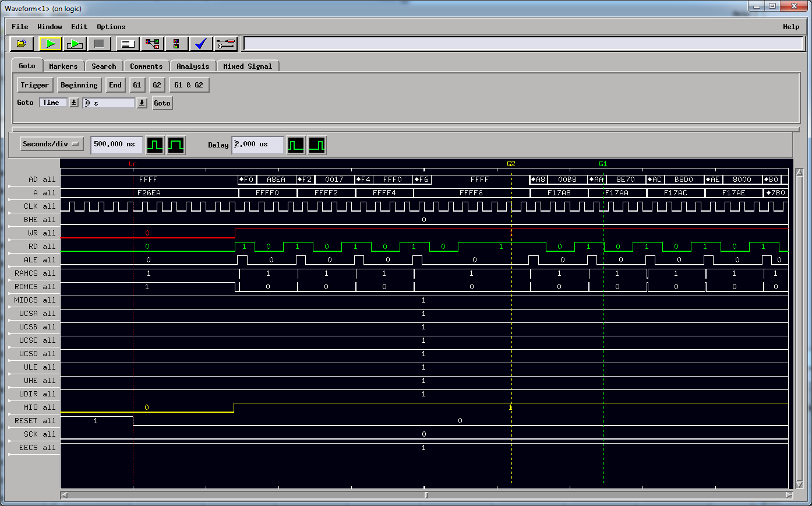Open the Seconds/div combo box
Image resolution: width=812 pixels, height=506 pixels.
click(51, 144)
